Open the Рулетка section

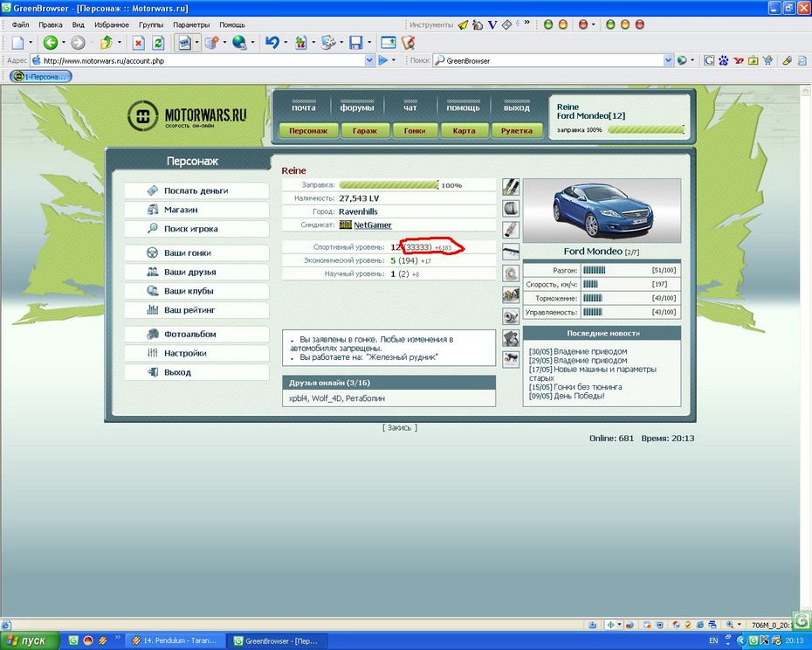pos(516,131)
